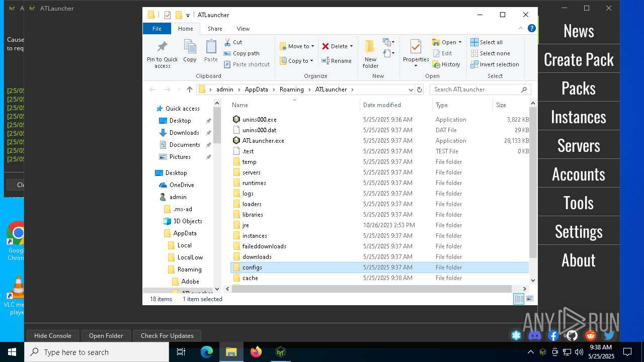The image size is (644, 362).
Task: Open the Accounts tab in ATLauncher
Action: click(x=579, y=174)
